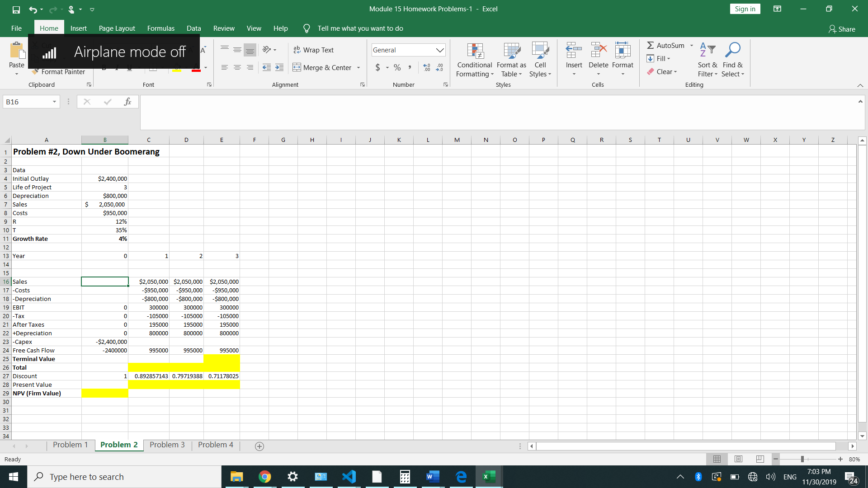Switch to Page Layout view in status bar
The width and height of the screenshot is (868, 488).
[738, 459]
